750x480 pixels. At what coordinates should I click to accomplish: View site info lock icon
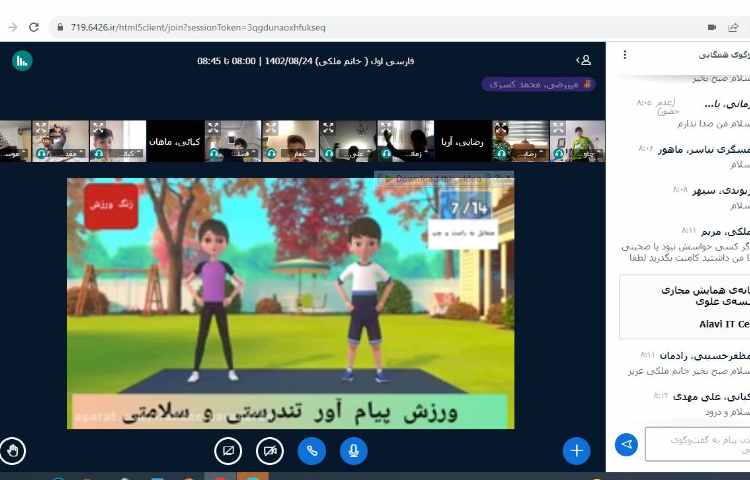click(60, 27)
